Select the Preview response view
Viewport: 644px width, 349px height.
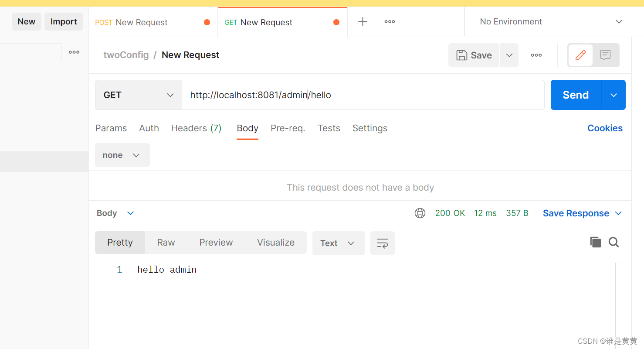(x=216, y=243)
